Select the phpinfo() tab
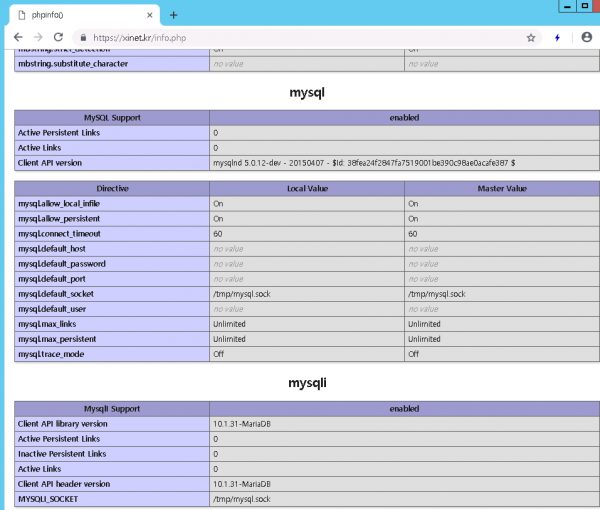Image resolution: width=600 pixels, height=510 pixels. coord(82,15)
